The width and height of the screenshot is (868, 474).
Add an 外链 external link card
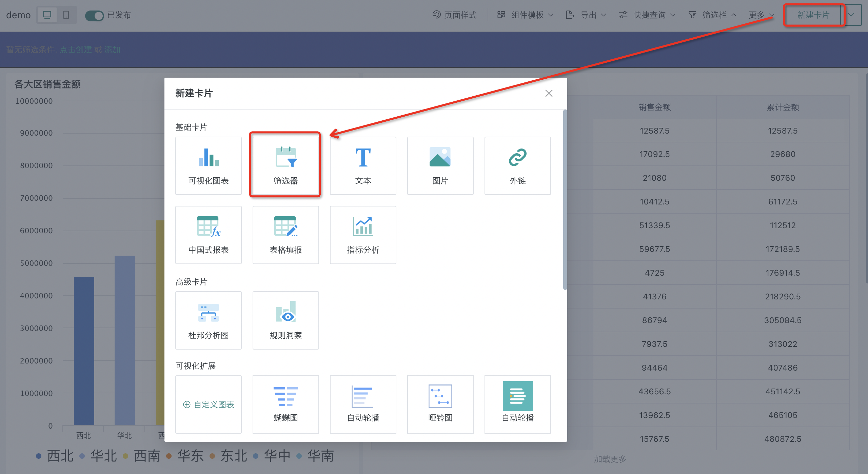click(517, 166)
